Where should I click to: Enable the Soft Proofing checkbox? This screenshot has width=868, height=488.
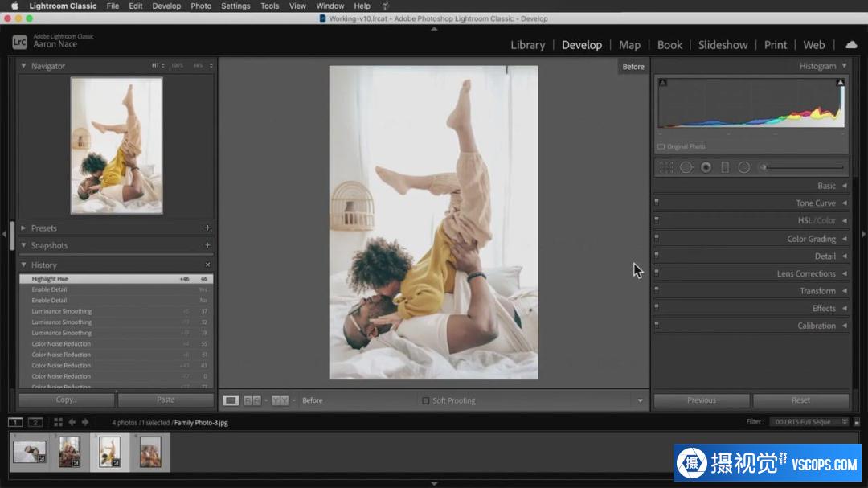(426, 400)
